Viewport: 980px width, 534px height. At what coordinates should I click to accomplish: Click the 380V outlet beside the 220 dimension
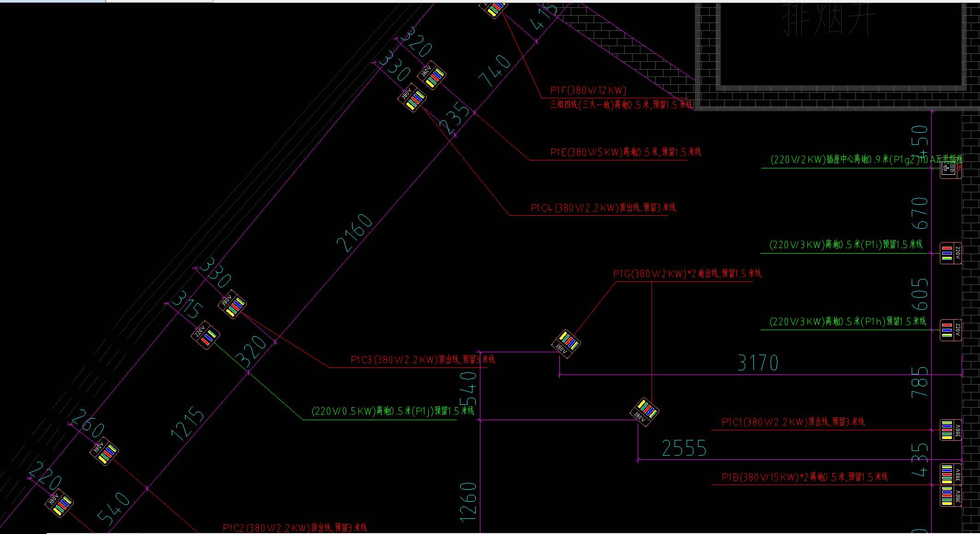[x=60, y=503]
